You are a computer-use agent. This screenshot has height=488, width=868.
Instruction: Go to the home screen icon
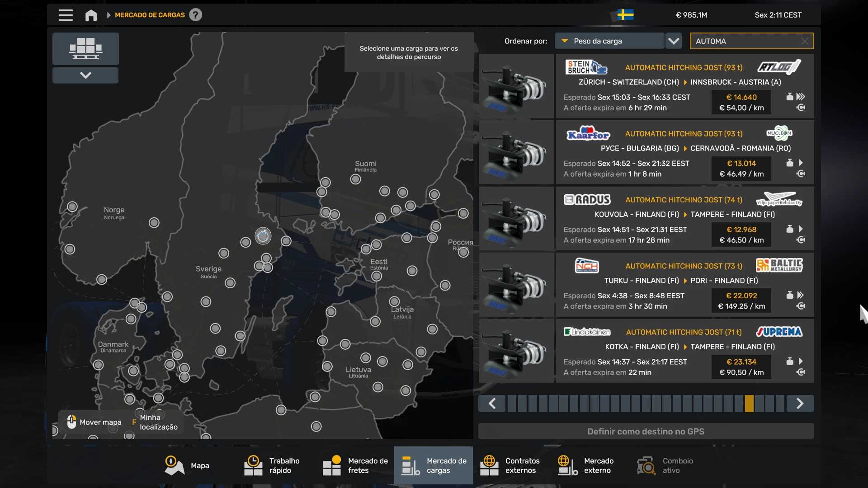pyautogui.click(x=91, y=15)
